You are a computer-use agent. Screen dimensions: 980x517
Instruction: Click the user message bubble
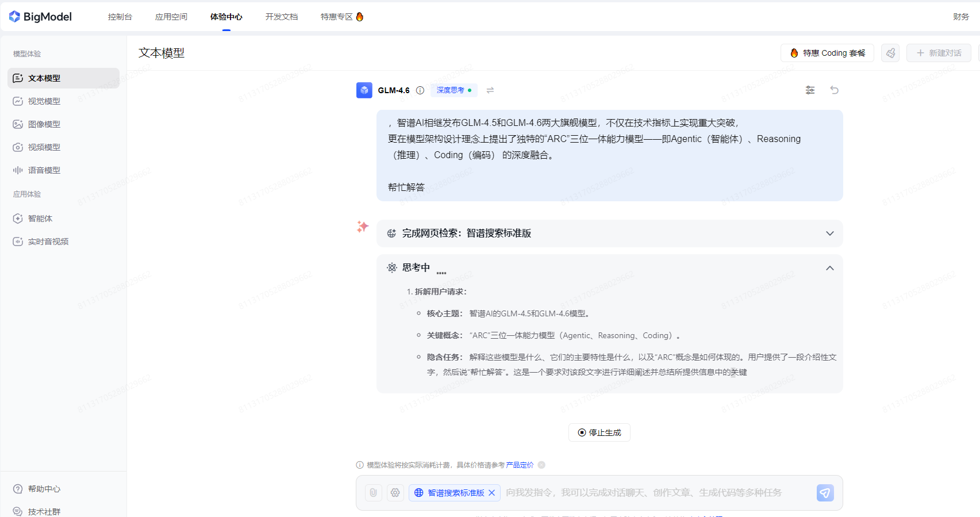coord(610,155)
